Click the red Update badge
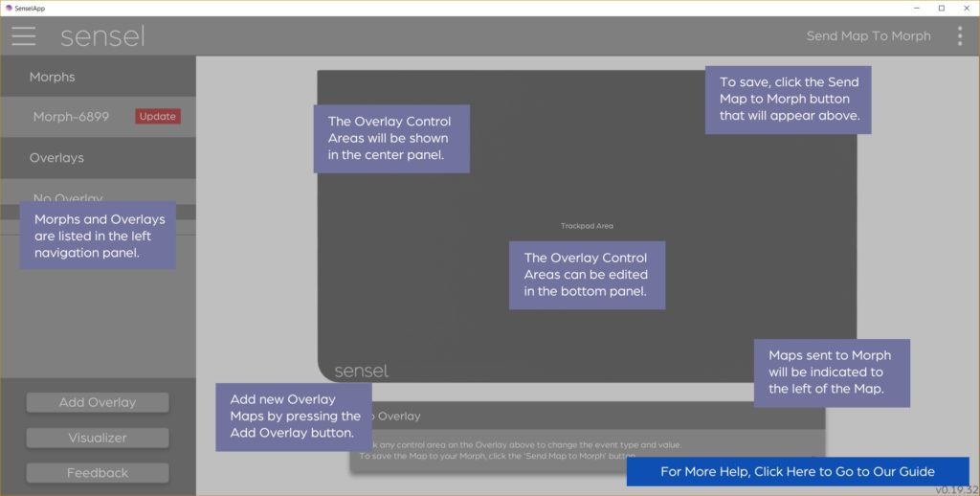Image resolution: width=980 pixels, height=496 pixels. pyautogui.click(x=158, y=117)
